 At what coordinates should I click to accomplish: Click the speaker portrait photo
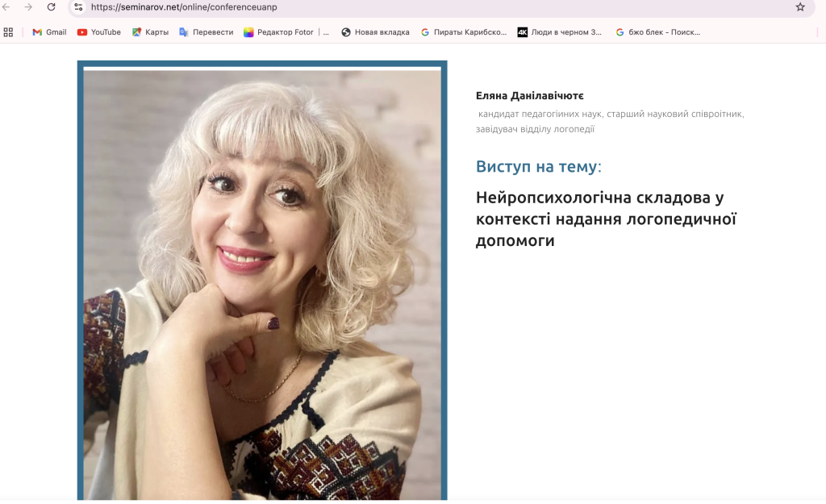pyautogui.click(x=262, y=281)
